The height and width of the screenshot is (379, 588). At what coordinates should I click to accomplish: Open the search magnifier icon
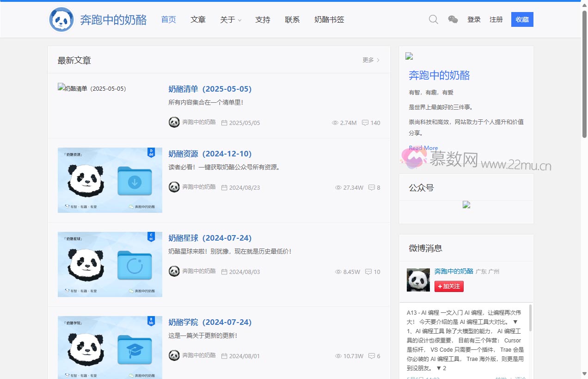coord(433,19)
